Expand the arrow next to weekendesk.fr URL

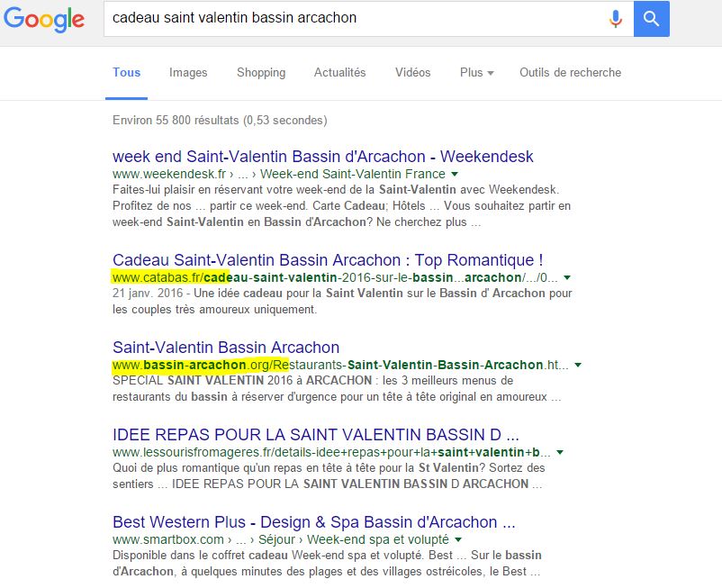pos(455,175)
